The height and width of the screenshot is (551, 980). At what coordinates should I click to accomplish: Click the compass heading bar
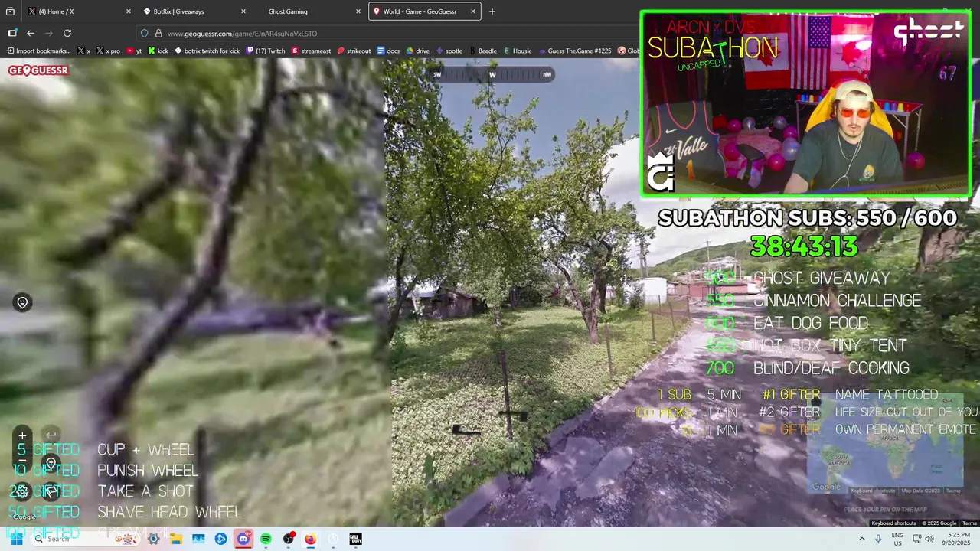[x=492, y=74]
